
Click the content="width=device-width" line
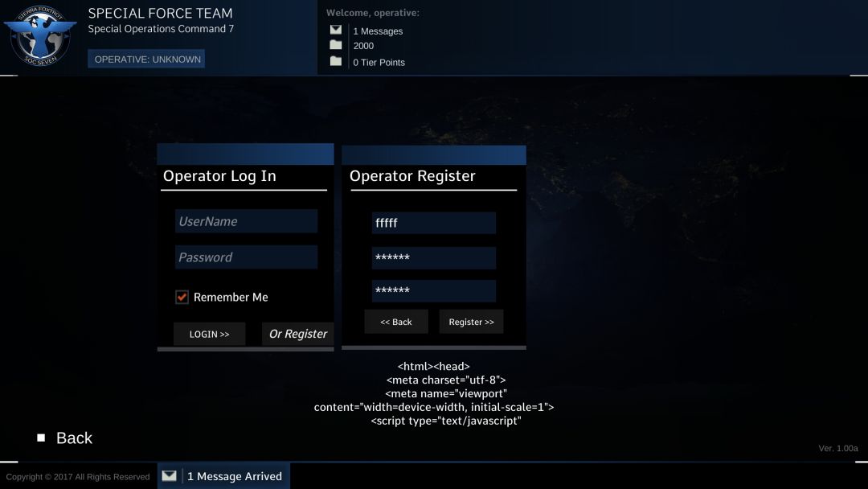pos(434,407)
